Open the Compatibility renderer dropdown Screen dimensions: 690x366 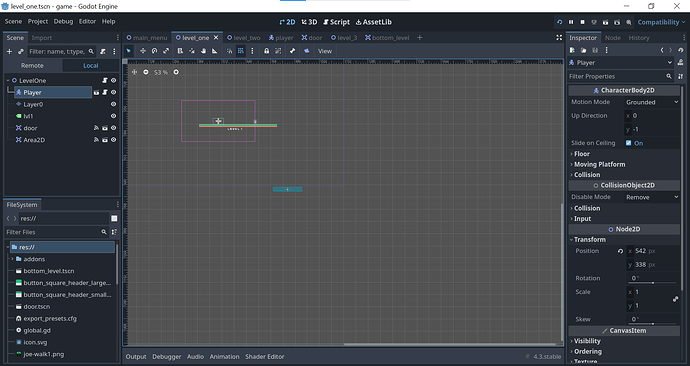coord(661,22)
